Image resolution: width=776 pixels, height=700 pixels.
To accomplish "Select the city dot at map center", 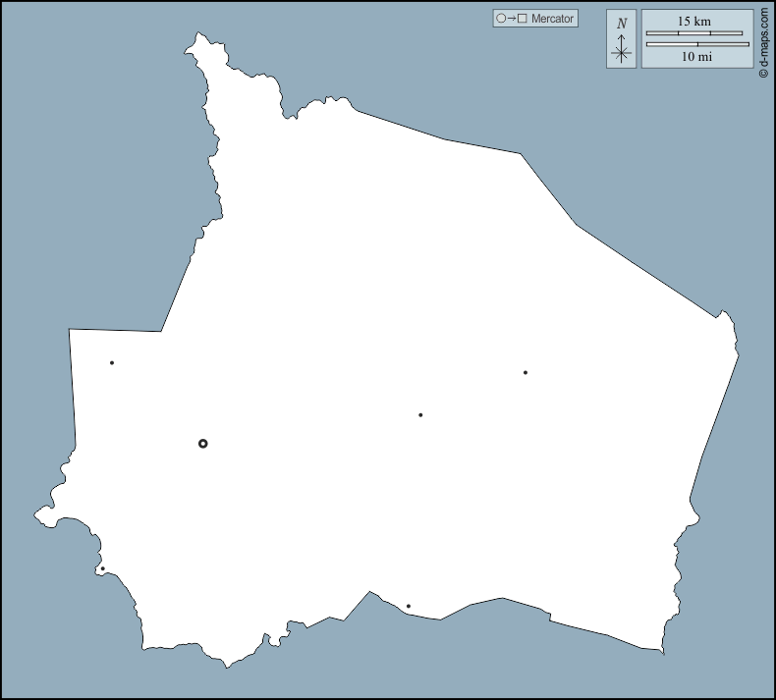I will 420,415.
